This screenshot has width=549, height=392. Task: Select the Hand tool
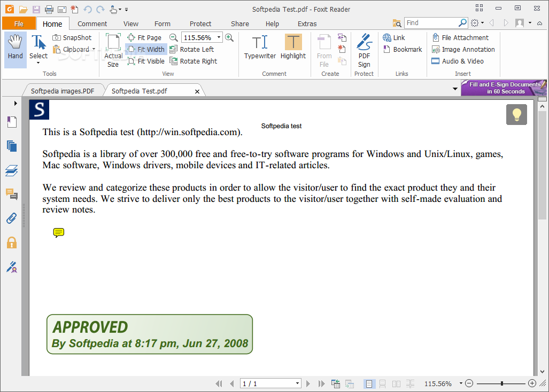[16, 50]
